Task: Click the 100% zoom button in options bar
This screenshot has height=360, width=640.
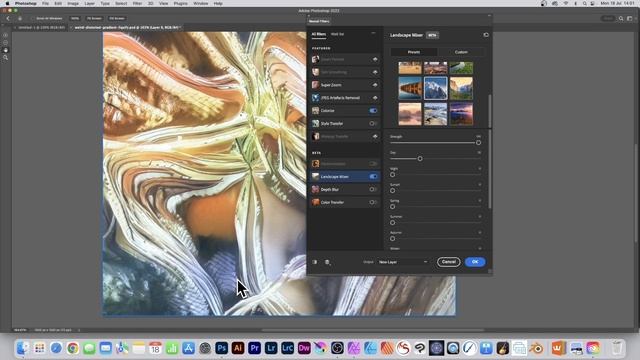Action: 75,18
